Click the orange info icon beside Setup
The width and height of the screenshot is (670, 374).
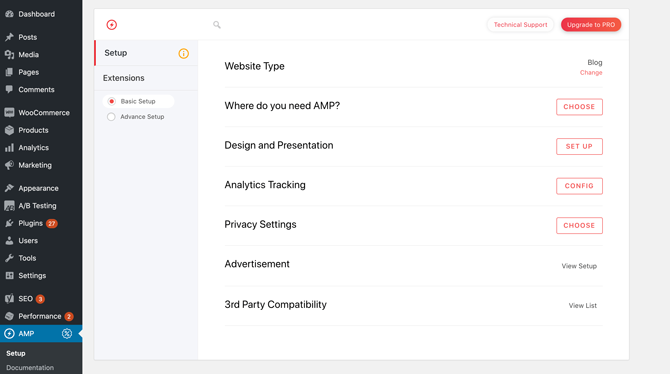[183, 53]
